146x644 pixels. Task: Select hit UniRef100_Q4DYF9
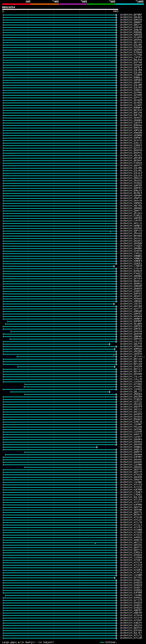tap(131, 407)
